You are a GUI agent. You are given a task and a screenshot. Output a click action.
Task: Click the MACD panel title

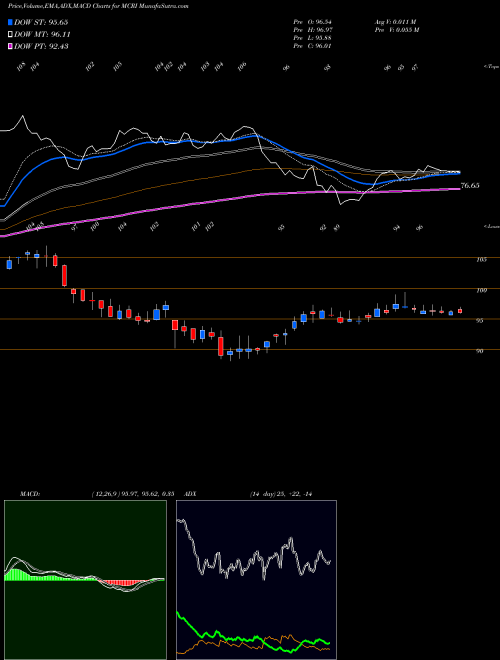pyautogui.click(x=29, y=494)
